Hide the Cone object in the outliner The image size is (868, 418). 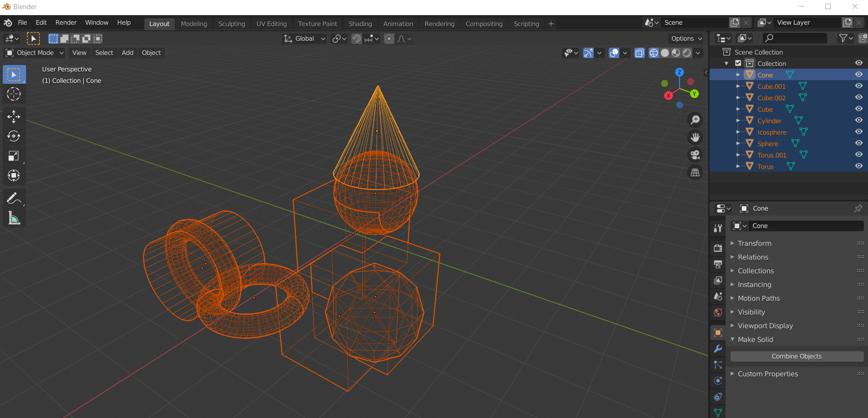pos(859,74)
